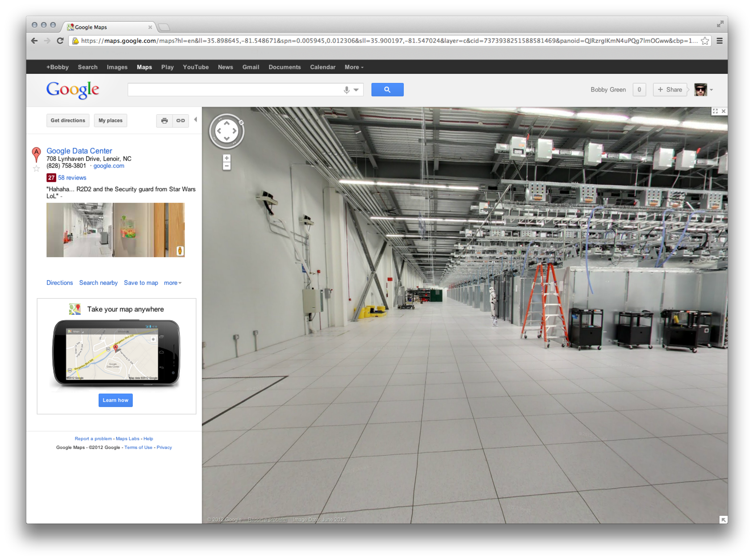Expand Street View to full screen
The image size is (754, 560).
[x=715, y=111]
